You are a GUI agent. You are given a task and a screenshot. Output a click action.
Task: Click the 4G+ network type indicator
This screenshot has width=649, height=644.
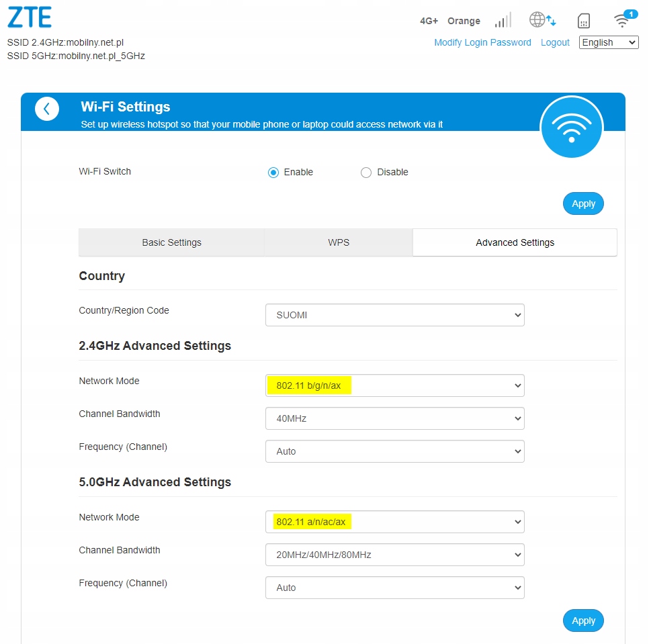coord(429,21)
